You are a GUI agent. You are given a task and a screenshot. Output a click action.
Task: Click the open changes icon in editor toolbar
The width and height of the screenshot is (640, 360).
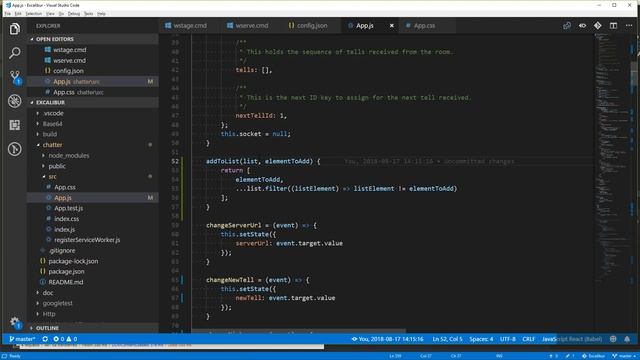[567, 25]
